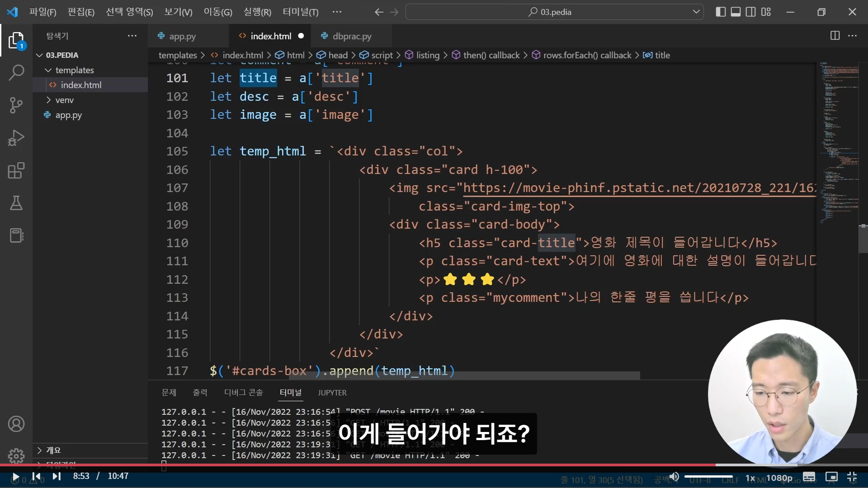Click the then() callback breadcrumb
The image size is (868, 488).
click(x=486, y=55)
